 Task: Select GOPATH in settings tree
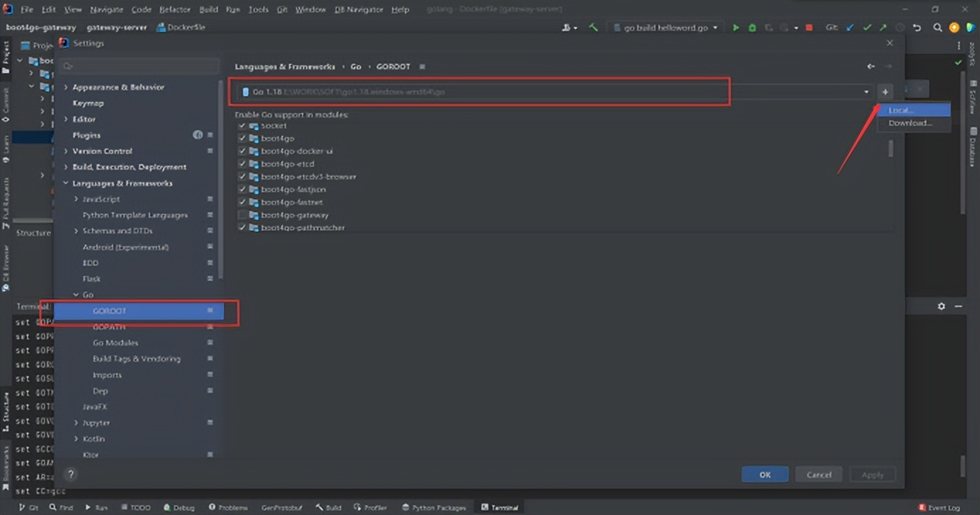[x=108, y=327]
